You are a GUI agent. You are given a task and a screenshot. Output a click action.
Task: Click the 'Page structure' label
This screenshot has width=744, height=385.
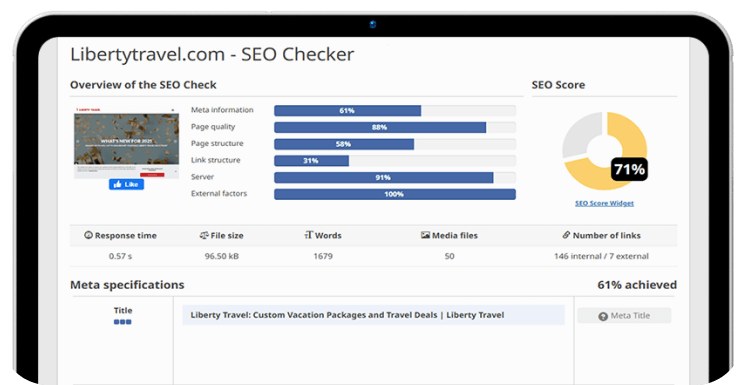tap(217, 143)
